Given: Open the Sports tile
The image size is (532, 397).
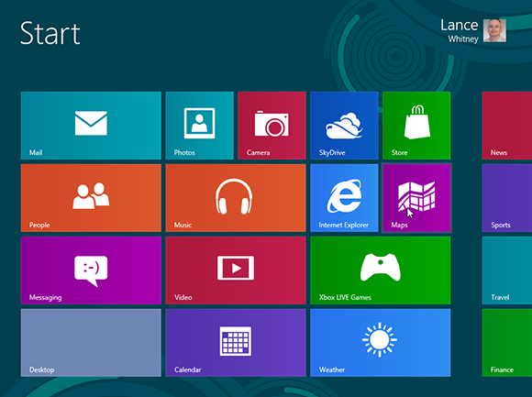Looking at the screenshot, I should (x=507, y=198).
